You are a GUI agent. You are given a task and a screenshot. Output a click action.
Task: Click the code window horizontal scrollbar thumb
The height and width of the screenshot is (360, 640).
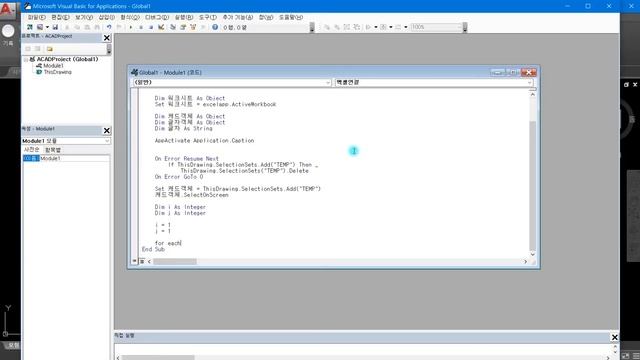175,261
